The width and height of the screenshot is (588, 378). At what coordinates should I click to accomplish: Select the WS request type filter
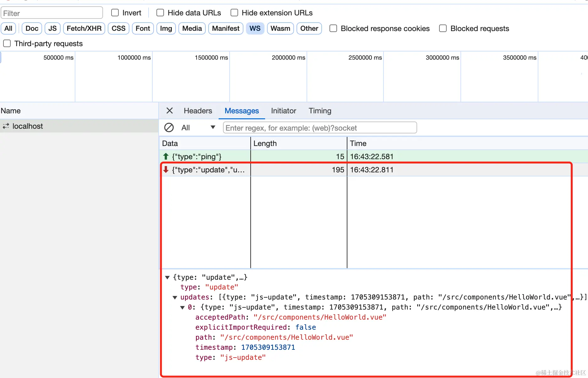click(x=255, y=29)
